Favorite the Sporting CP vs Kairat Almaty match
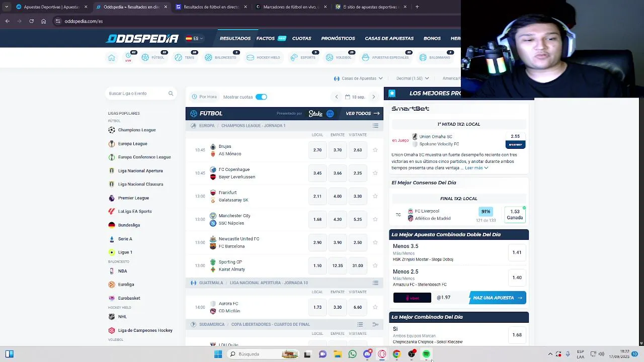The image size is (644, 362). (x=375, y=265)
